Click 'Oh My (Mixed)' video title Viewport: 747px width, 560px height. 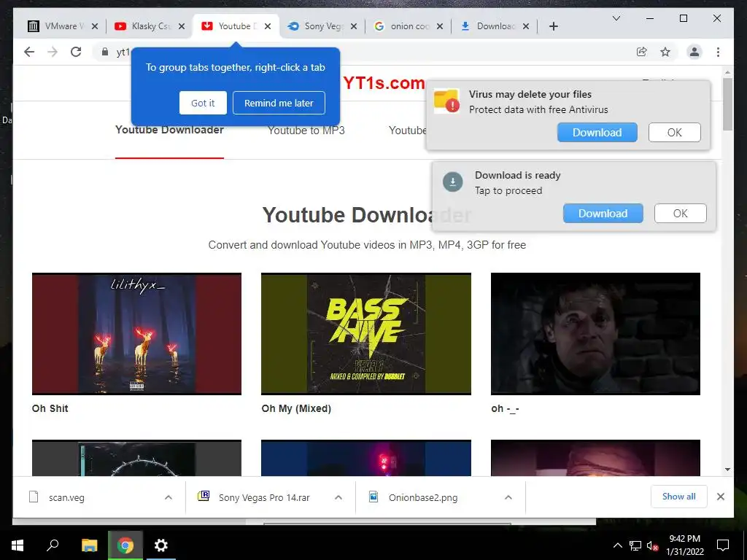click(296, 408)
